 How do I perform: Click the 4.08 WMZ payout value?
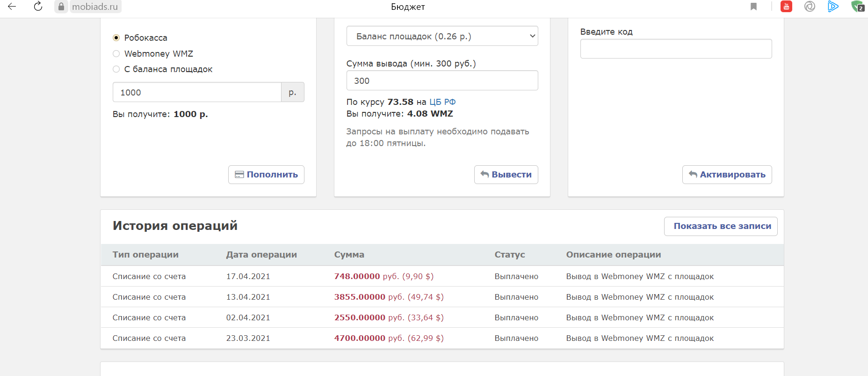pos(430,114)
